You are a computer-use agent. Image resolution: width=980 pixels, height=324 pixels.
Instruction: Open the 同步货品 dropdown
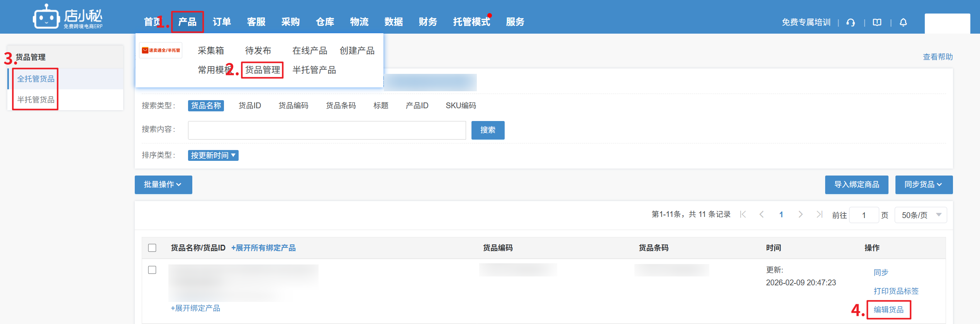923,185
